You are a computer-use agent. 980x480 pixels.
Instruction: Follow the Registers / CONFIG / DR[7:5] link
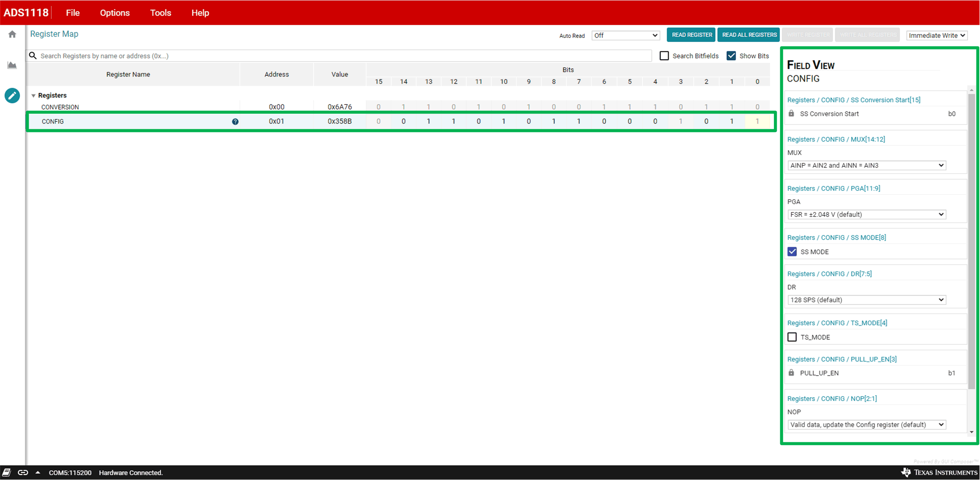(x=829, y=274)
